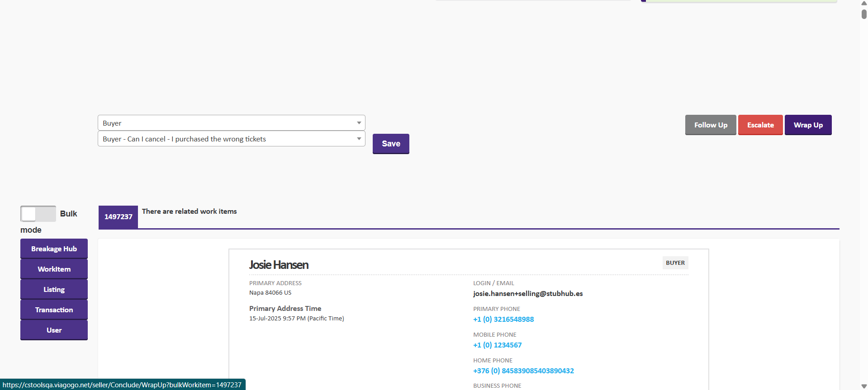
Task: Call primary phone +1 (0) 3216548988
Action: pyautogui.click(x=503, y=320)
